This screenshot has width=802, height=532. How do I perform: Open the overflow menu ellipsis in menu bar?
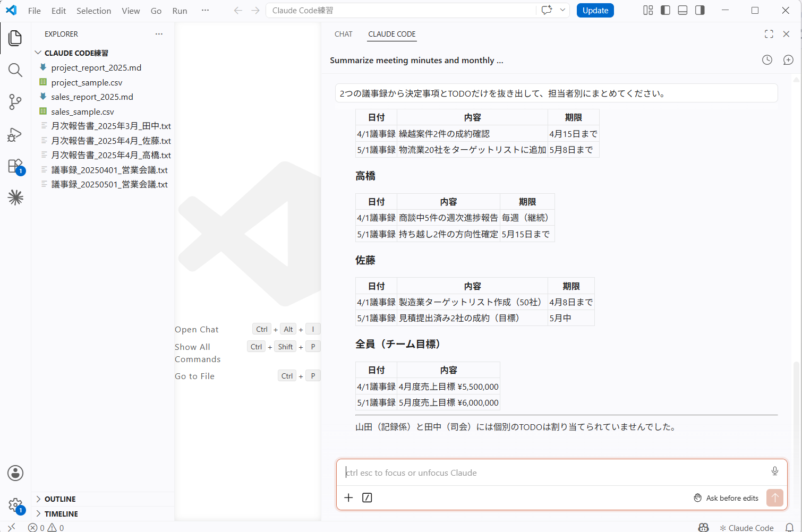click(205, 10)
